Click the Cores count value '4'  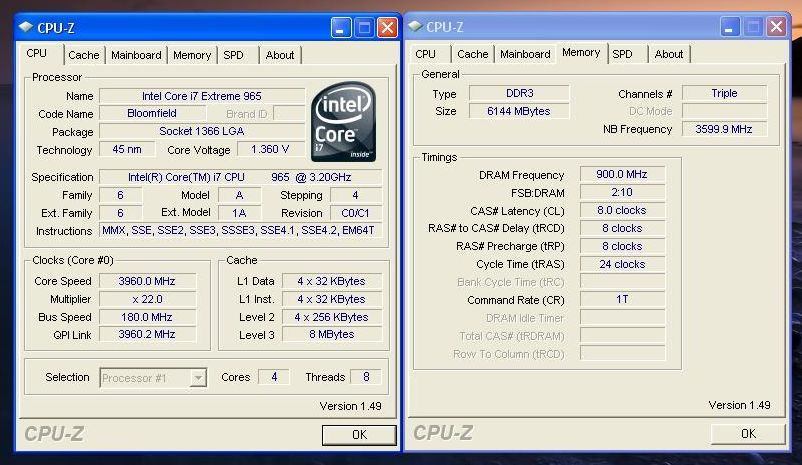[274, 377]
